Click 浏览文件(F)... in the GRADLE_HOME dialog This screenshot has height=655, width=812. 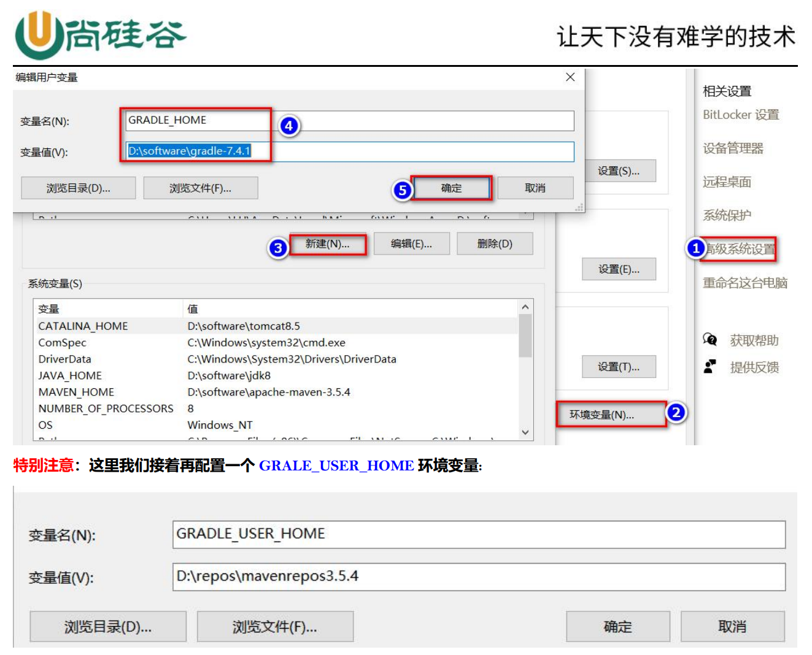coord(201,188)
